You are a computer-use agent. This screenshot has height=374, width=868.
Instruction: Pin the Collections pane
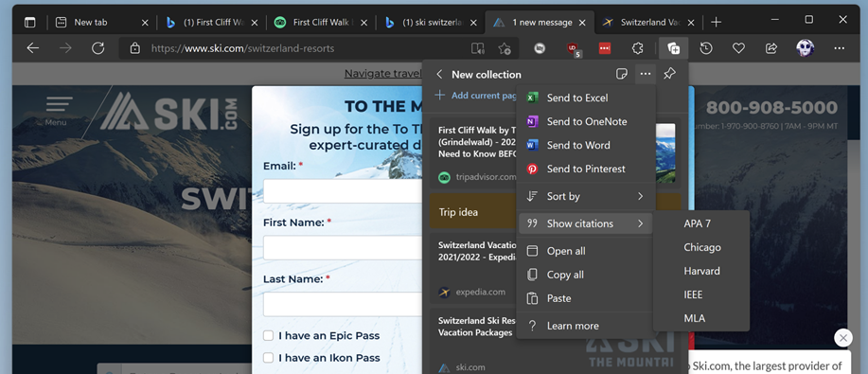[669, 74]
